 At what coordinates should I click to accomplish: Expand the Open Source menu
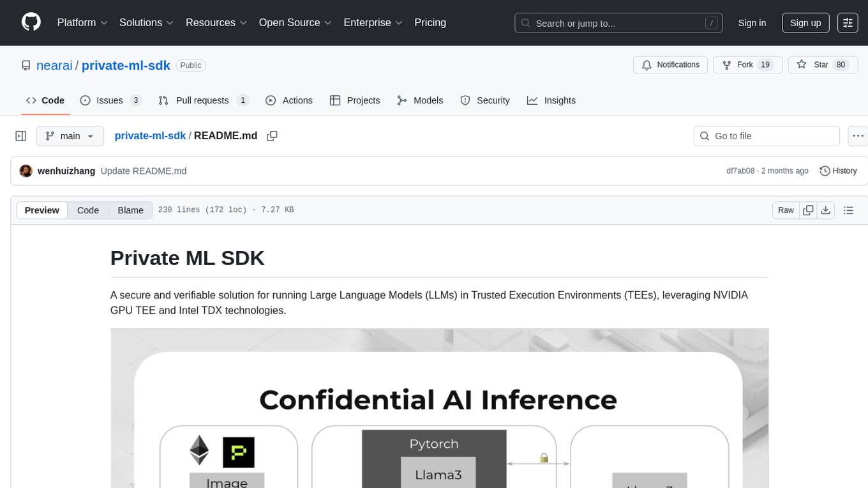[295, 22]
